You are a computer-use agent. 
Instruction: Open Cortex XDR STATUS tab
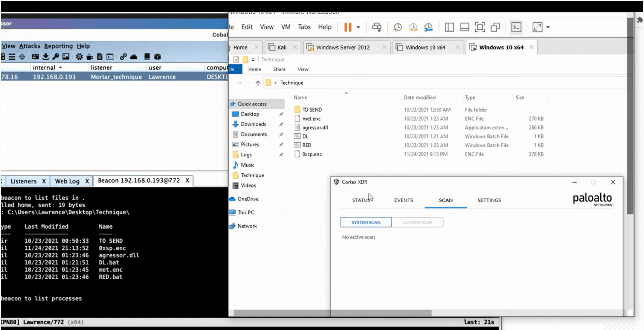point(362,200)
